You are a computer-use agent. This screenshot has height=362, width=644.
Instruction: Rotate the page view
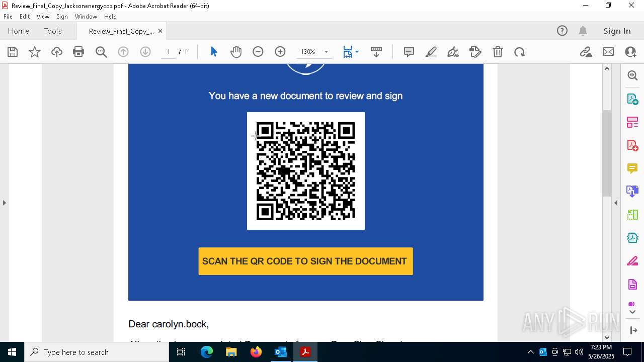tap(520, 52)
